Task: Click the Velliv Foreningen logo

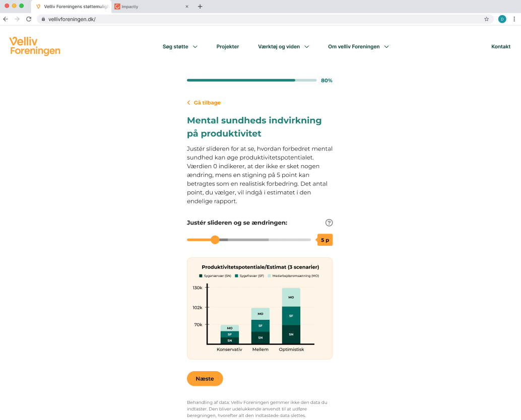Action: [x=35, y=46]
